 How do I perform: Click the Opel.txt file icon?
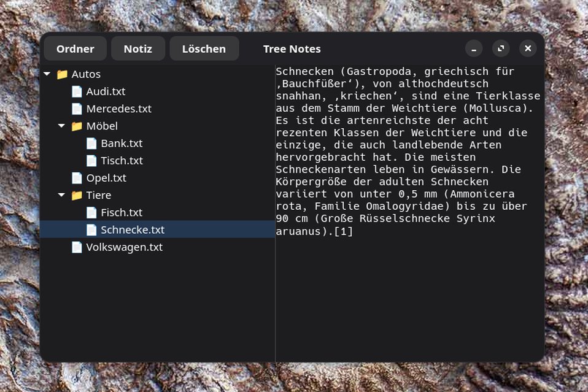click(x=77, y=178)
